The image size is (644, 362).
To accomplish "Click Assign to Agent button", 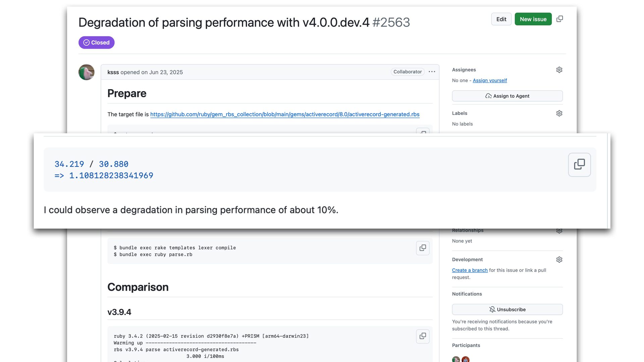I will tap(507, 96).
